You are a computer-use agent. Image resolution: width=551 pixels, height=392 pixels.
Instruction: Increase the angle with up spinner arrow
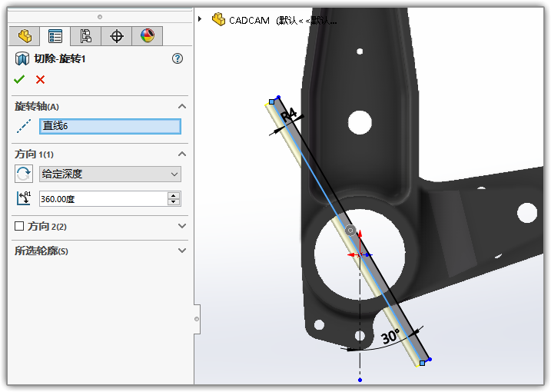[x=174, y=195]
